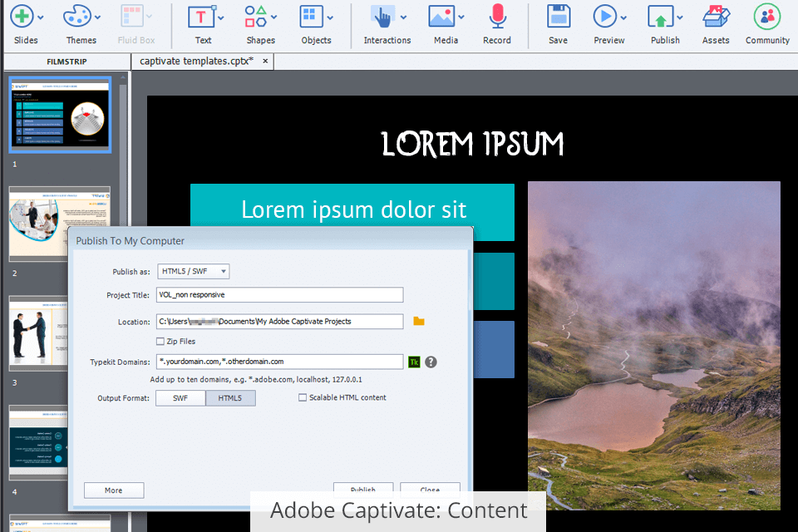The image size is (798, 532).
Task: Expand the Publish toolbar dropdown arrow
Action: click(680, 17)
